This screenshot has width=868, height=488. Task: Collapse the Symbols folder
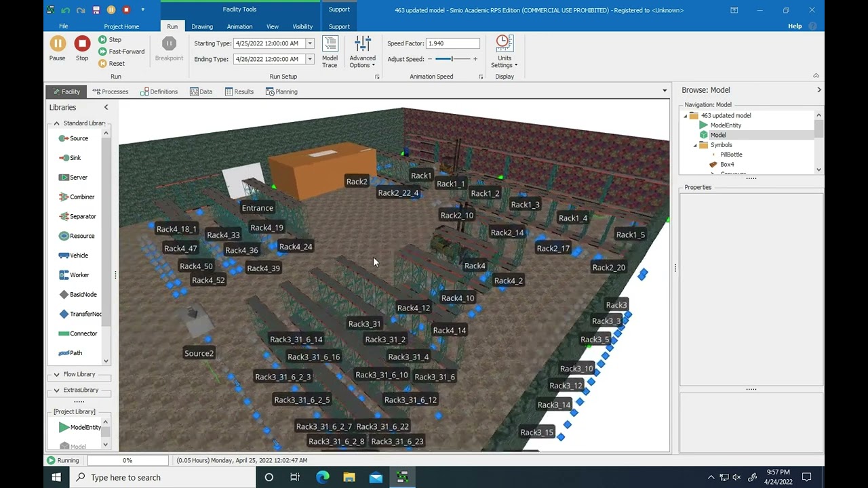click(695, 145)
